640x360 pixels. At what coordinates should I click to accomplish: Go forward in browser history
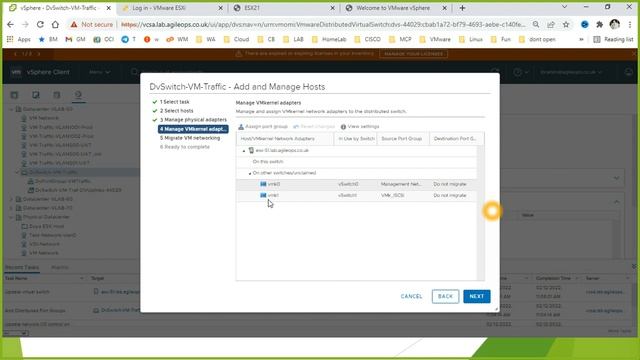coord(25,24)
